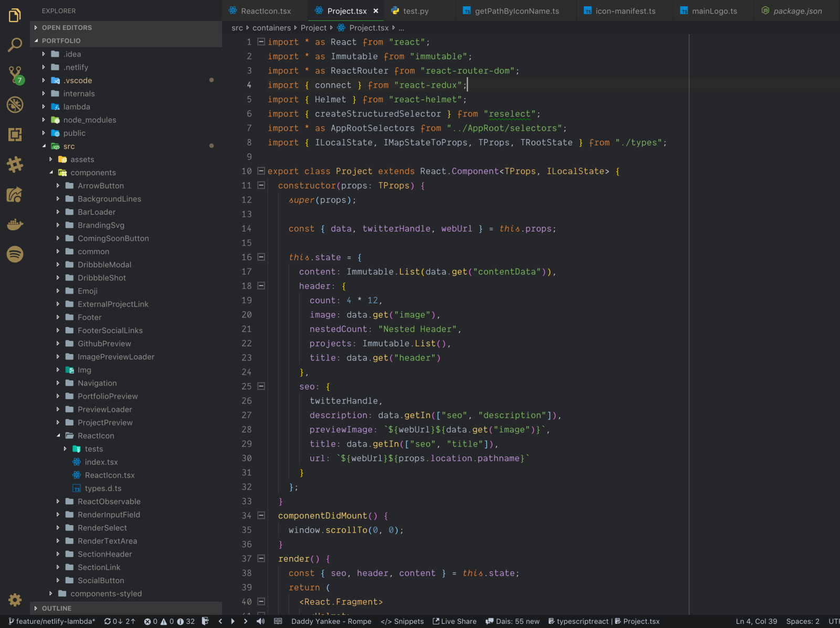Viewport: 840px width, 628px height.
Task: Click the Project.tsx breadcrumb segment
Action: [x=363, y=28]
